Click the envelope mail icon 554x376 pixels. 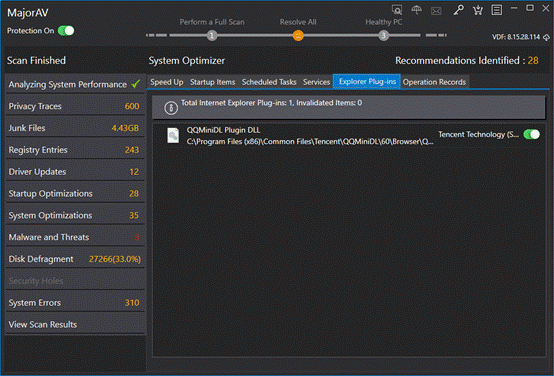click(436, 11)
